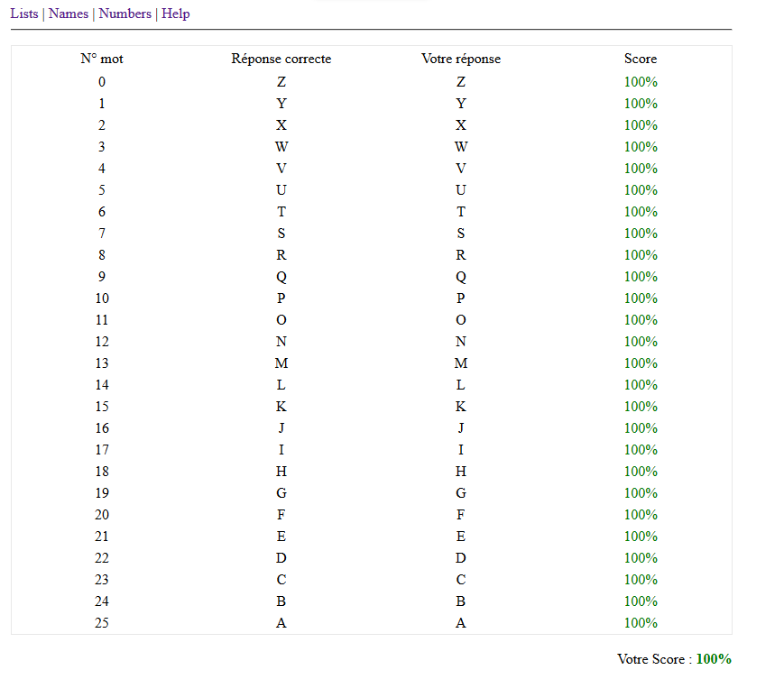Click the "Réponse correcte" column header
Viewport: 784px width, 679px height.
point(281,59)
